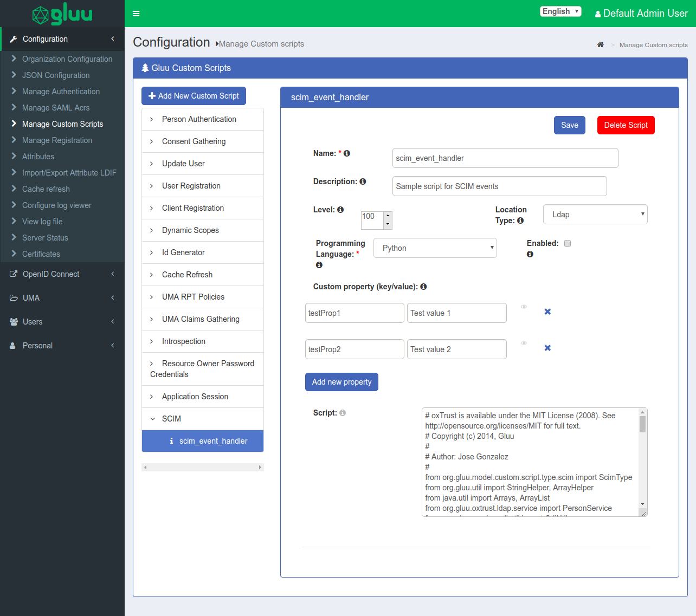Click Add New Custom Script button
The height and width of the screenshot is (616, 696).
pos(194,96)
